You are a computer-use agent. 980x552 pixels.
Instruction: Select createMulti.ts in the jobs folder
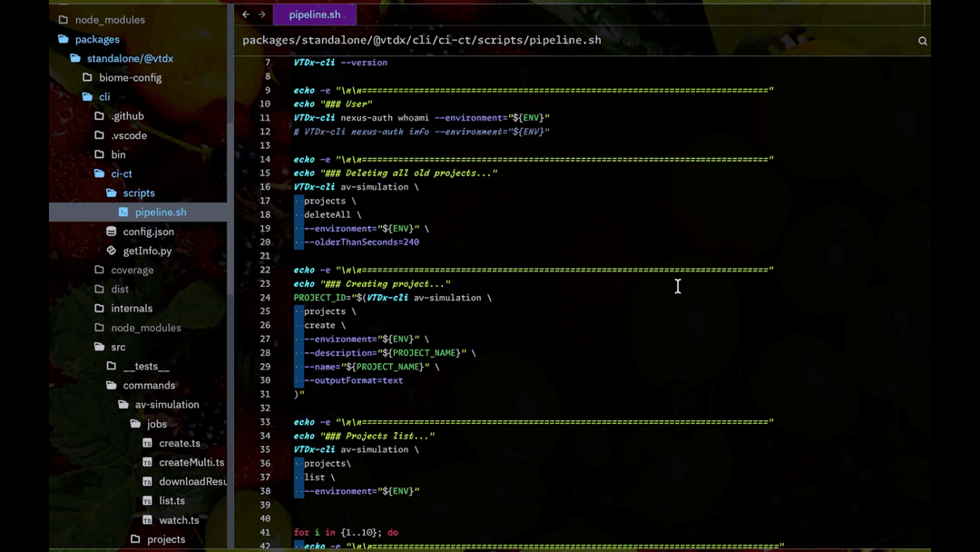tap(186, 462)
